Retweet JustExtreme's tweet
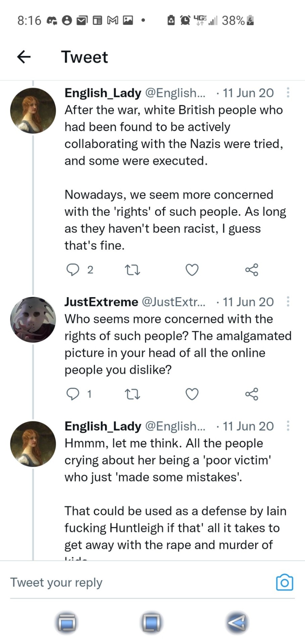The image size is (305, 644). [x=132, y=394]
